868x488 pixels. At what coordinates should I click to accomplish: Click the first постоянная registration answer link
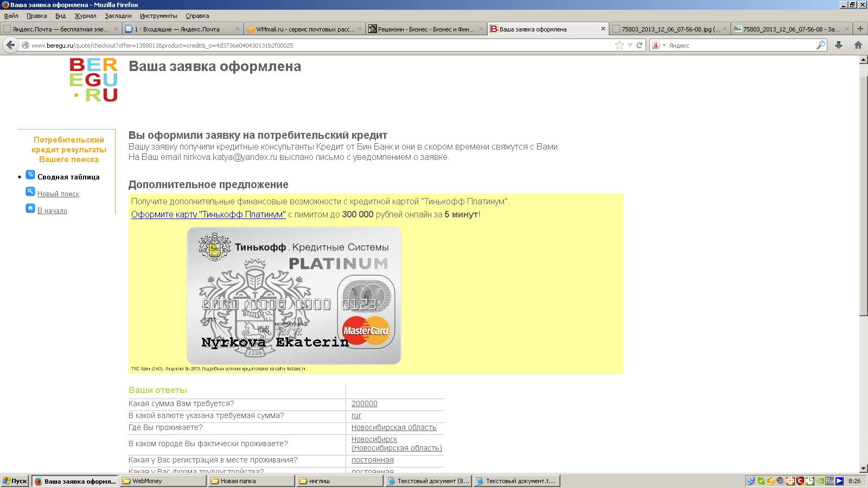pyautogui.click(x=372, y=460)
